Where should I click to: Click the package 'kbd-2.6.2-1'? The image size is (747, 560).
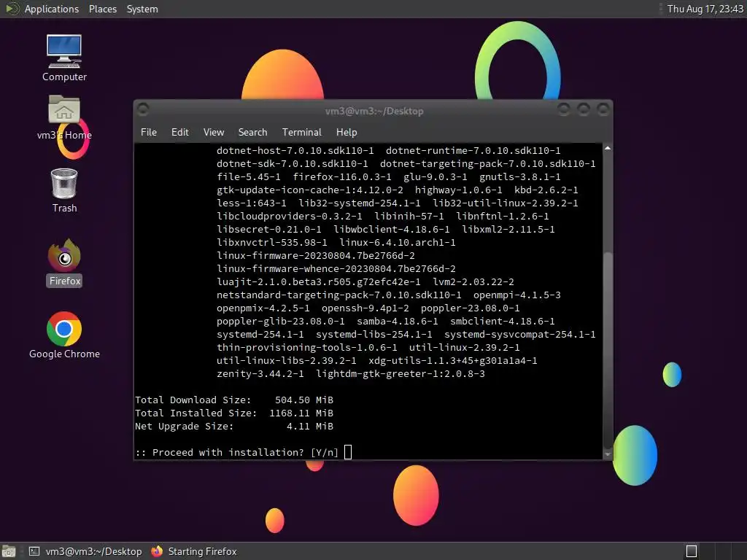pos(546,190)
